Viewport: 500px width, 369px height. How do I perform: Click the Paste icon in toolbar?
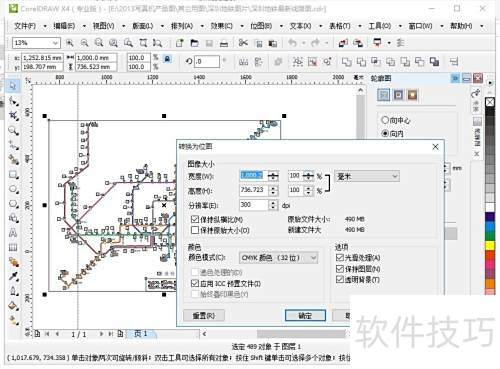tap(273, 43)
